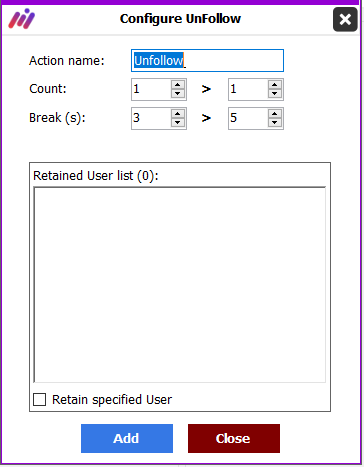Click the Retain specified User label text

click(112, 400)
